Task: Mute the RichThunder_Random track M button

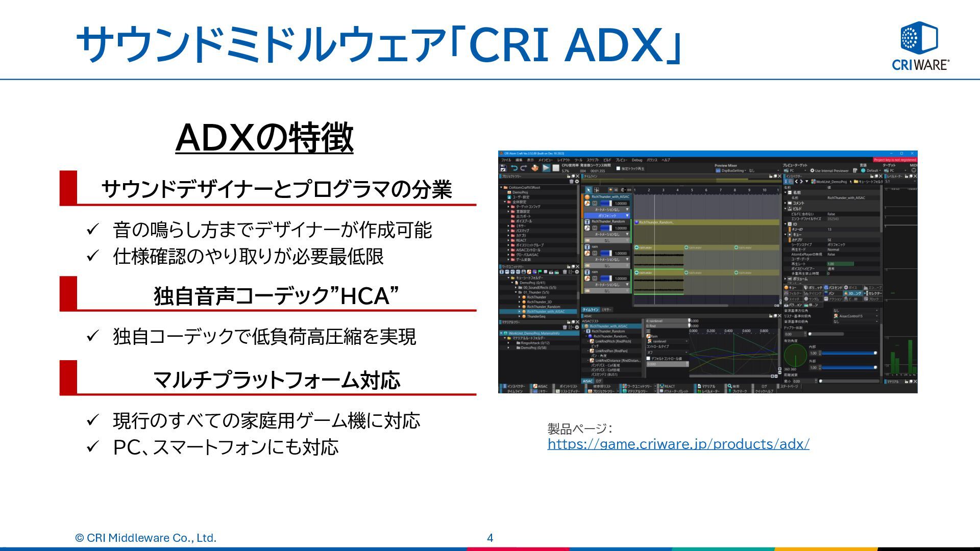Action: click(595, 228)
